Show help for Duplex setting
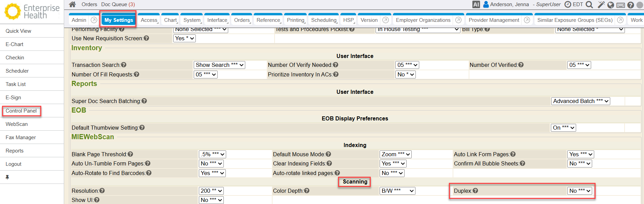The width and height of the screenshot is (644, 204). pyautogui.click(x=475, y=191)
